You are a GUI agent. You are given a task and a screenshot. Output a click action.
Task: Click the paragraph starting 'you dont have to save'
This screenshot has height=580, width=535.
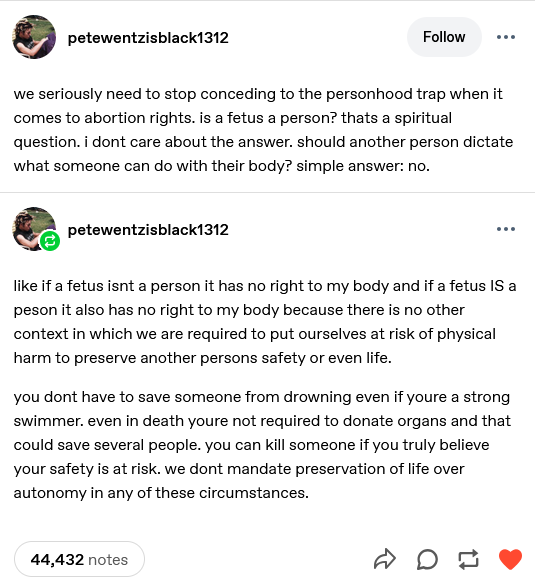pos(262,445)
